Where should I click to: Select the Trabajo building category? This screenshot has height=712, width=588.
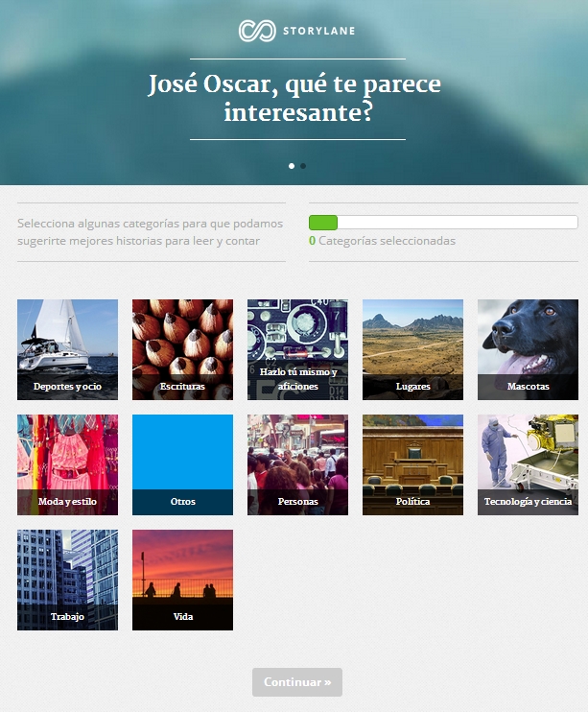click(67, 580)
